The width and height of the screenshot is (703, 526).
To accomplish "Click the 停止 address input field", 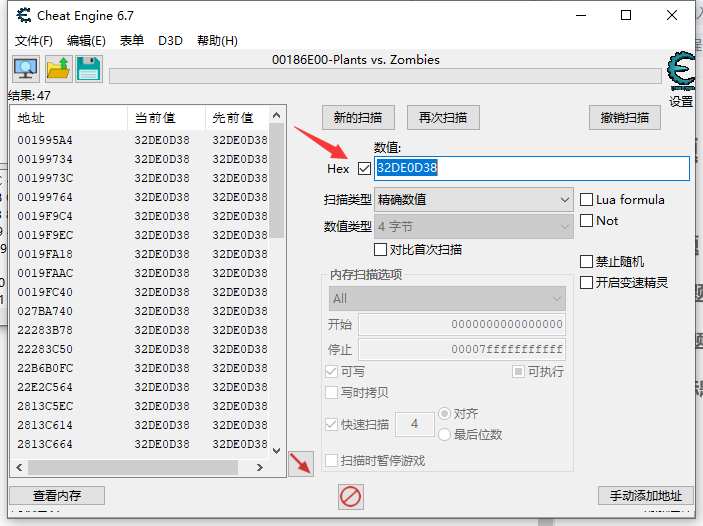I will tap(462, 349).
